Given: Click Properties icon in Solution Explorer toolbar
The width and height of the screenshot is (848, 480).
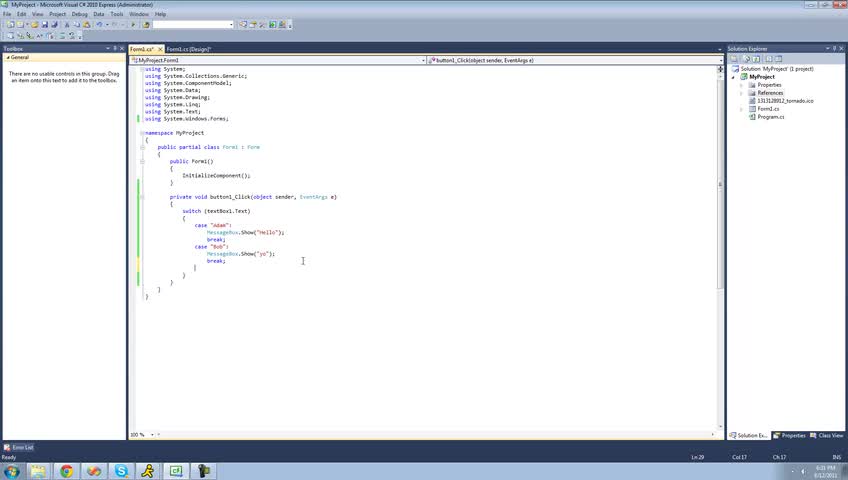Looking at the screenshot, I should 734,59.
